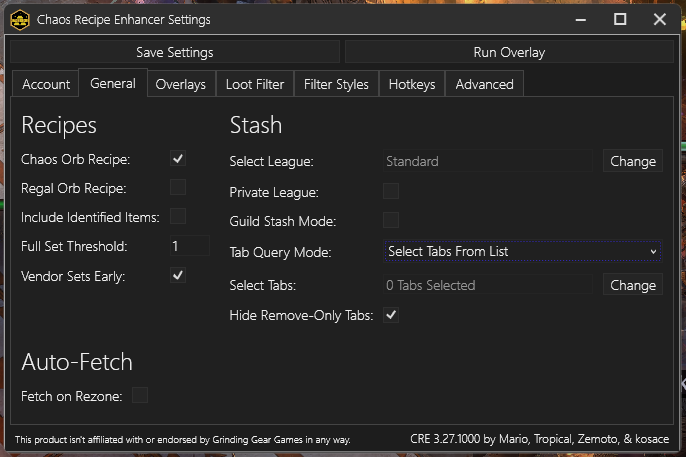Enable the Regal Orb Recipe checkbox
The width and height of the screenshot is (686, 457).
[178, 187]
